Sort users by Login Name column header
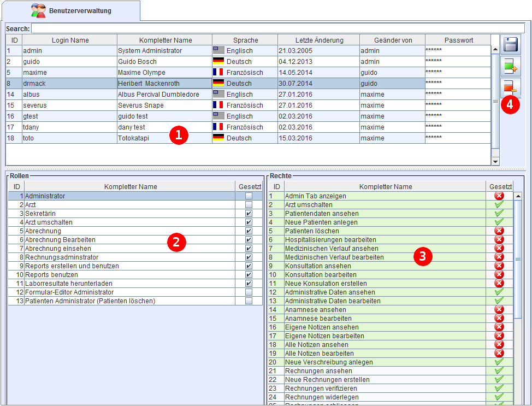This screenshot has height=406, width=532. [70, 40]
